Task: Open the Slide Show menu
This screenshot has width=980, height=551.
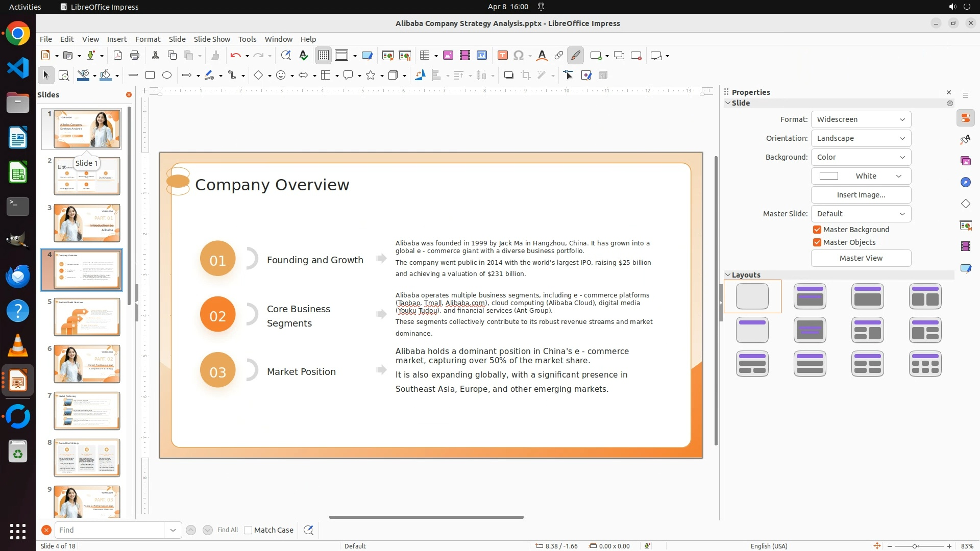Action: coord(212,39)
